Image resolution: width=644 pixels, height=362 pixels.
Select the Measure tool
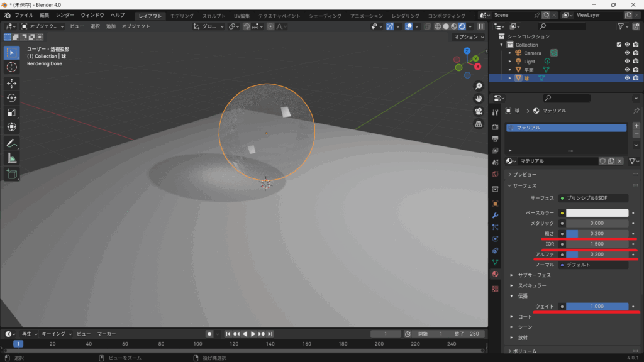(12, 158)
